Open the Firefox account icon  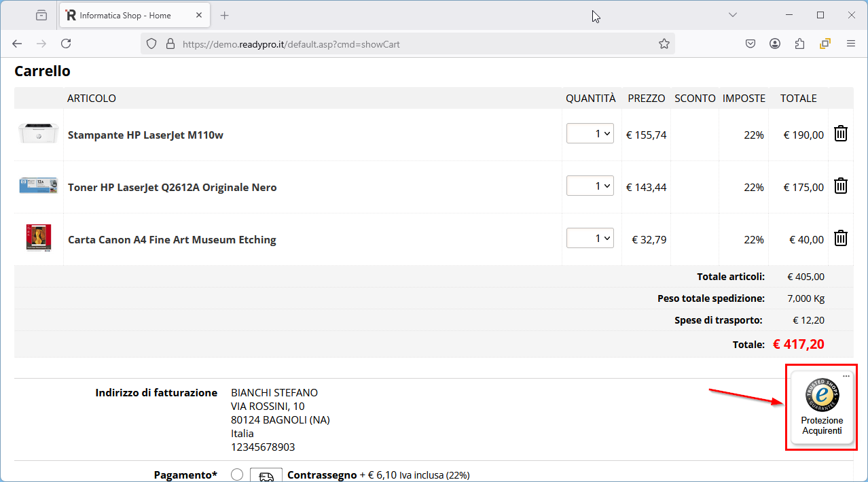pos(775,44)
